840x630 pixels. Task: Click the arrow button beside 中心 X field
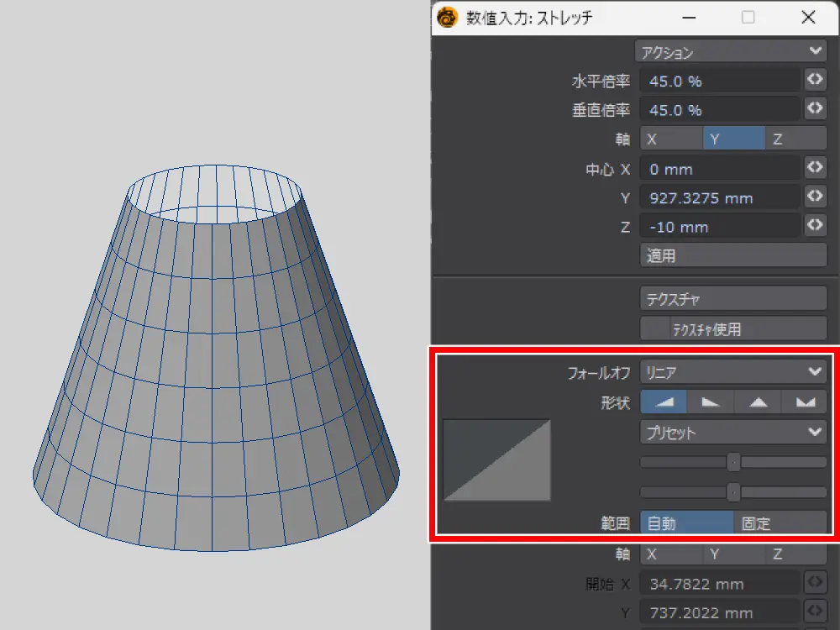coord(814,168)
